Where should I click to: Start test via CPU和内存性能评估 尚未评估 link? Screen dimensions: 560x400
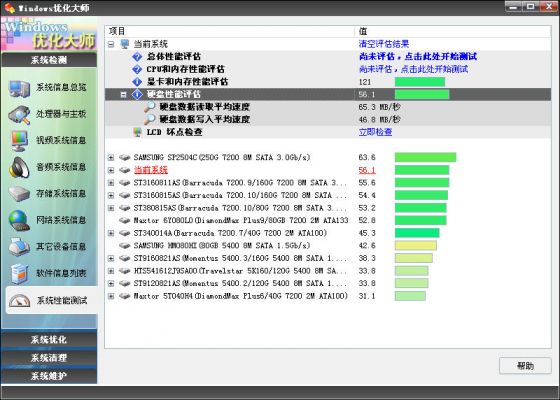pos(413,69)
